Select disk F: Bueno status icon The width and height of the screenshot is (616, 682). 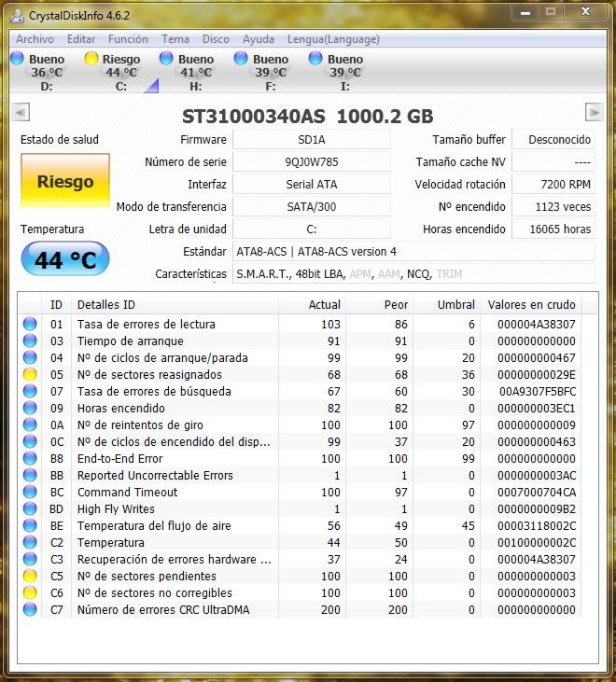pyautogui.click(x=241, y=58)
